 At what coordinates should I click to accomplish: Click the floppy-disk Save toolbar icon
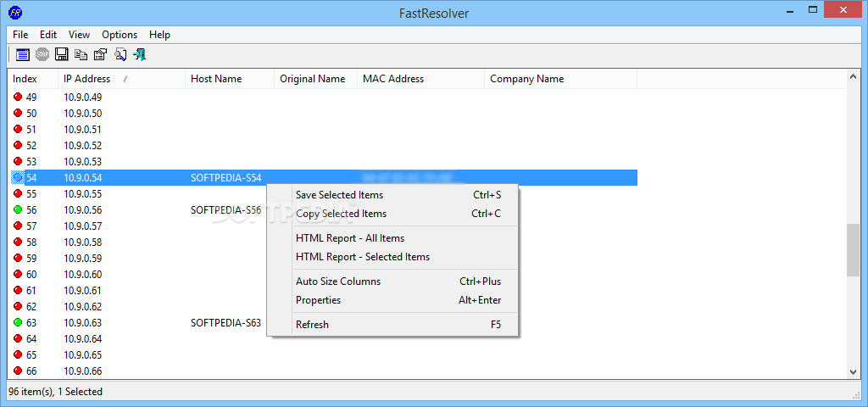(61, 54)
